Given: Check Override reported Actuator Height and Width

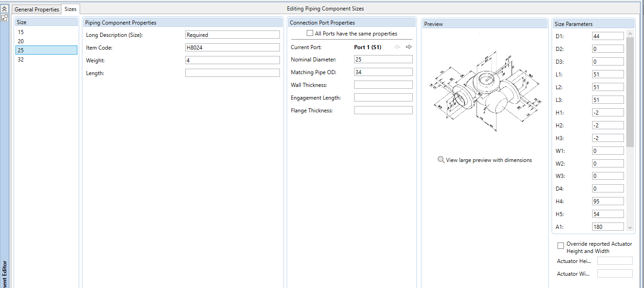Looking at the screenshot, I should point(561,246).
